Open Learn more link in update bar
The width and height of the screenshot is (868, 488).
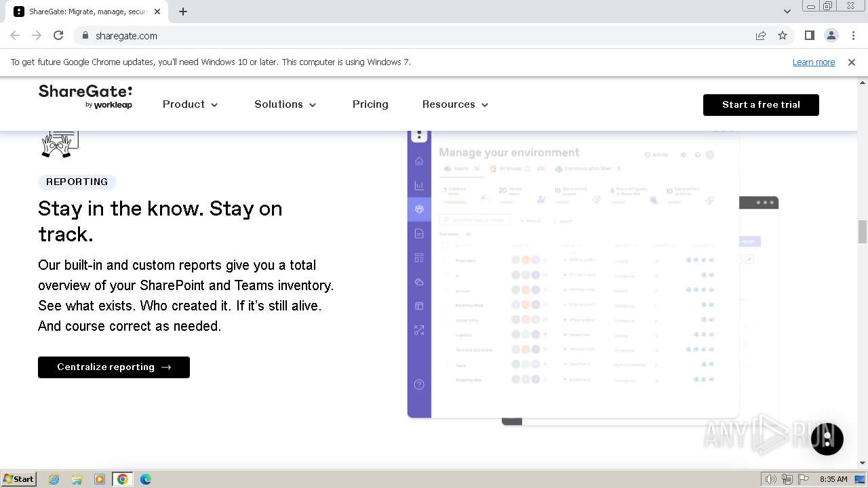click(x=814, y=62)
